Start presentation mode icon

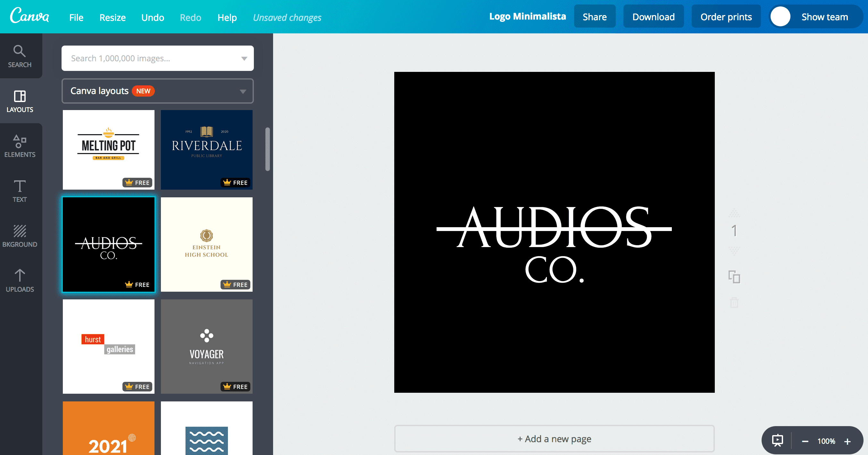[x=777, y=441]
